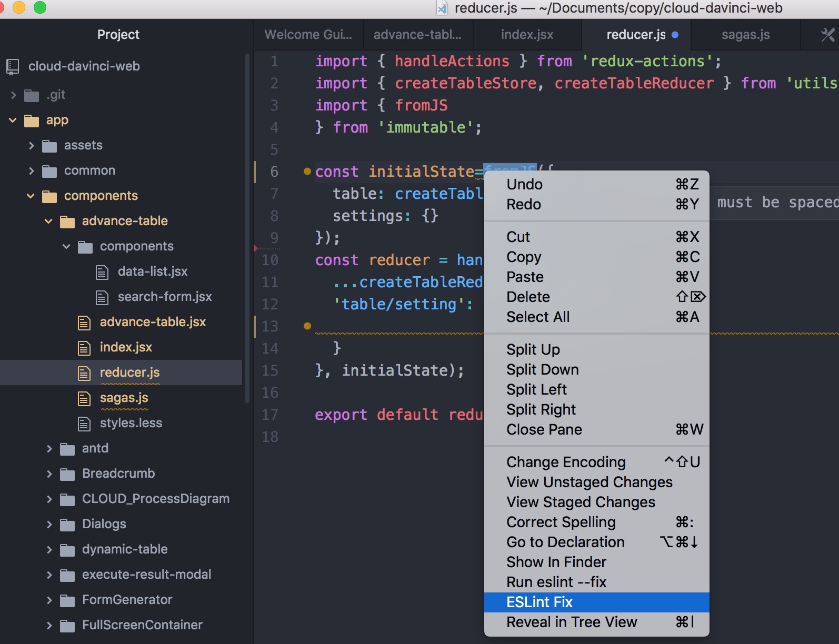839x644 pixels.
Task: Click the advance-table.jsx file icon
Action: click(84, 323)
